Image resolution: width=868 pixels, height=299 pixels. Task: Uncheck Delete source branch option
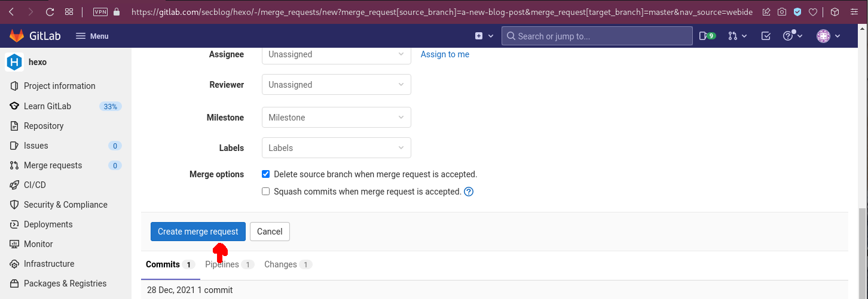point(266,174)
